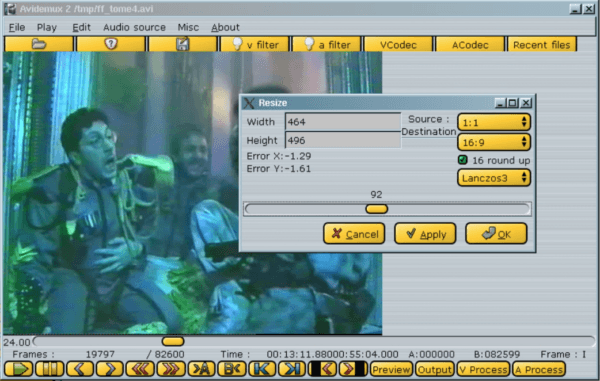Open the Misc menu
Image resolution: width=600 pixels, height=381 pixels.
[x=188, y=27]
